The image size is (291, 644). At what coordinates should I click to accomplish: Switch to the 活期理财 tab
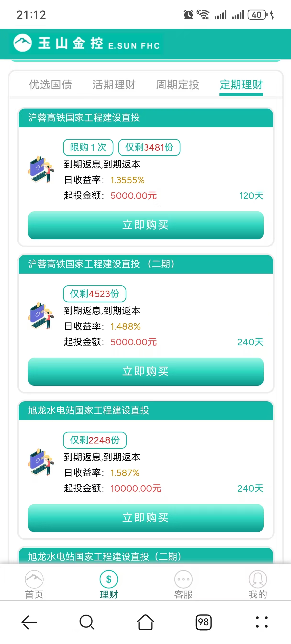click(114, 85)
